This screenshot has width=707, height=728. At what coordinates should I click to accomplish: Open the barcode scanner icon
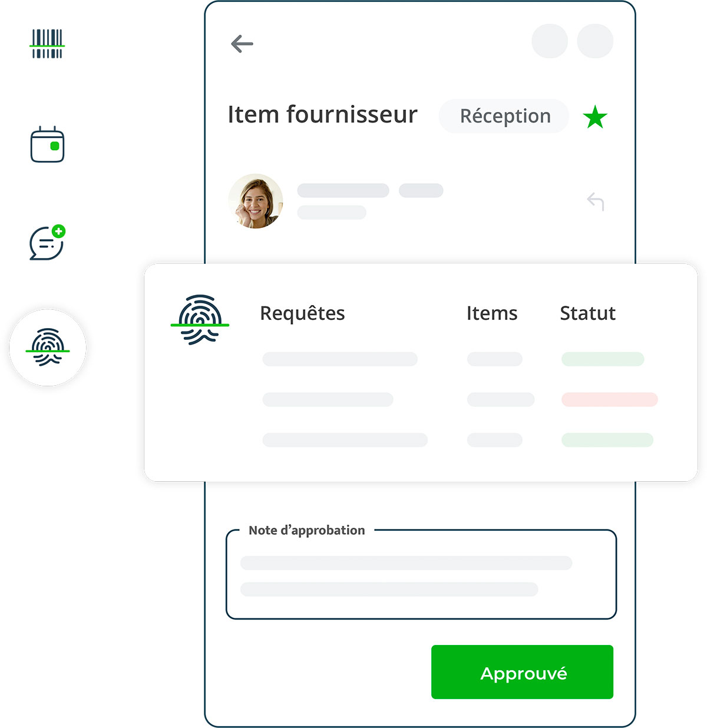tap(47, 44)
